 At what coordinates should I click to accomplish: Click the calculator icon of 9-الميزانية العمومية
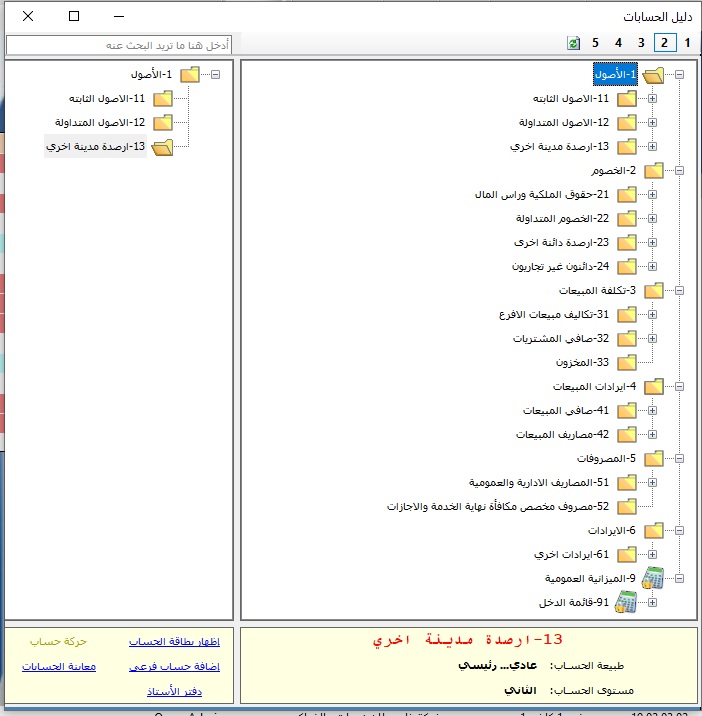click(x=653, y=578)
